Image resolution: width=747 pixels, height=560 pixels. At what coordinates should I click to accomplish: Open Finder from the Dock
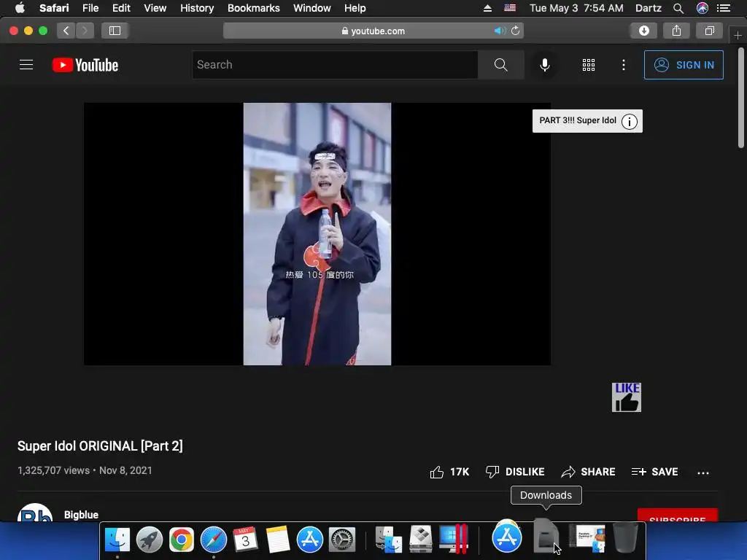(x=117, y=540)
